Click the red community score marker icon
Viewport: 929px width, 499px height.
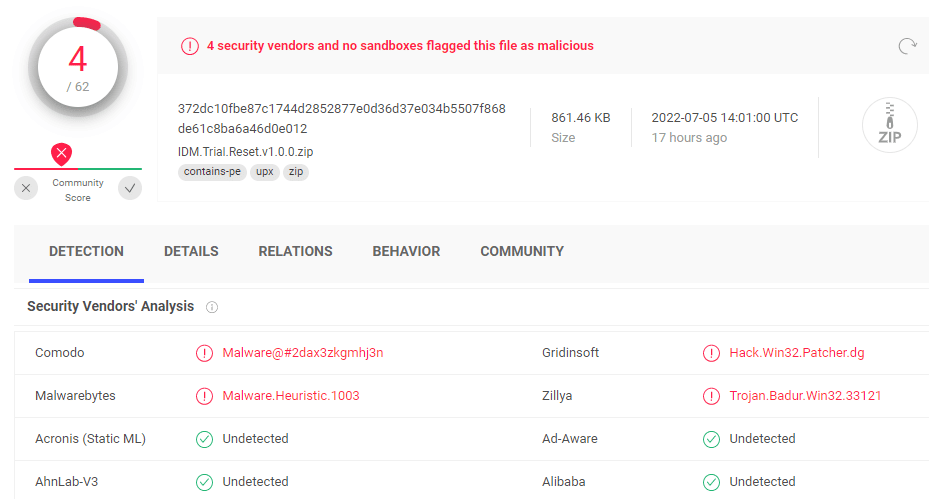coord(62,154)
